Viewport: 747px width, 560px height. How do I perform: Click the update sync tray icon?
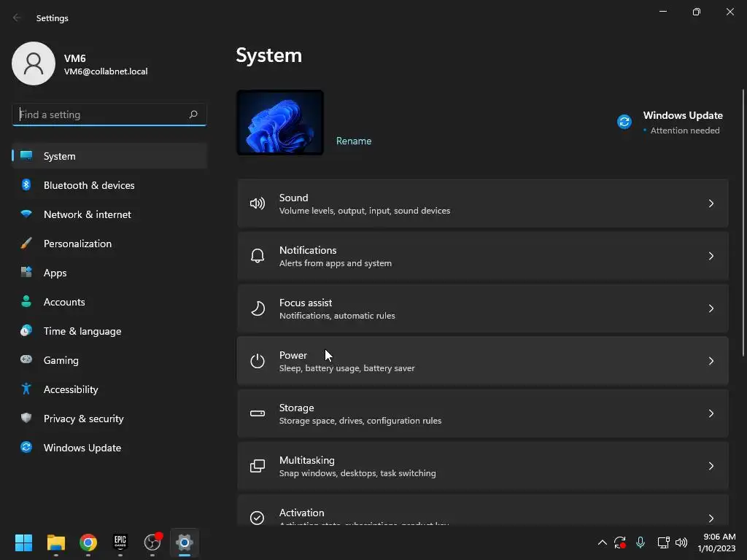coord(620,542)
